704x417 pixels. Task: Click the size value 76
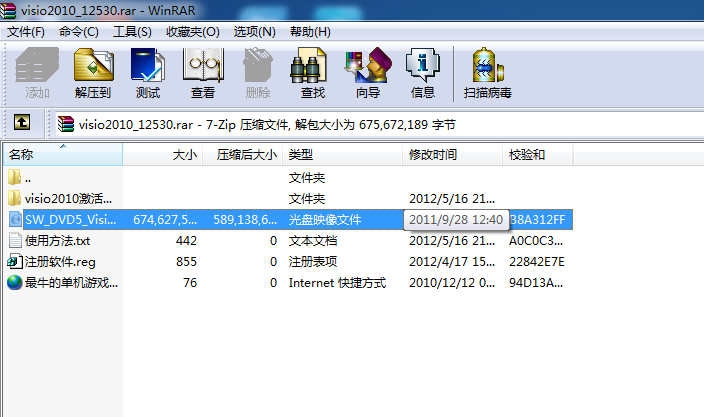coord(190,283)
